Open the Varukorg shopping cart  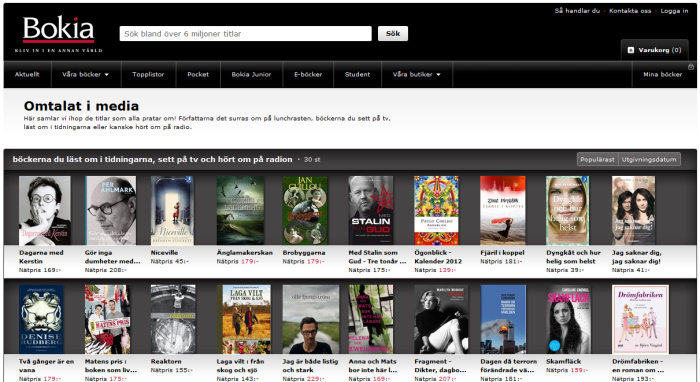tap(654, 50)
